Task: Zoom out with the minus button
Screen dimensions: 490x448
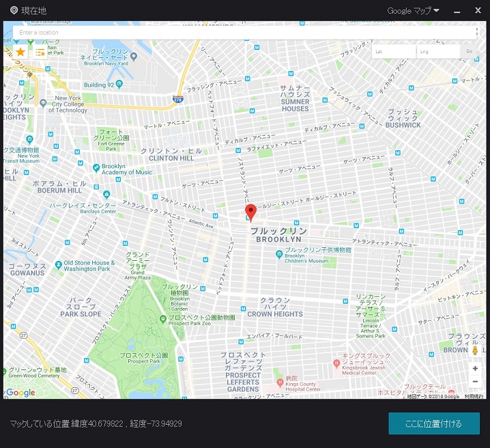Action: 475,382
